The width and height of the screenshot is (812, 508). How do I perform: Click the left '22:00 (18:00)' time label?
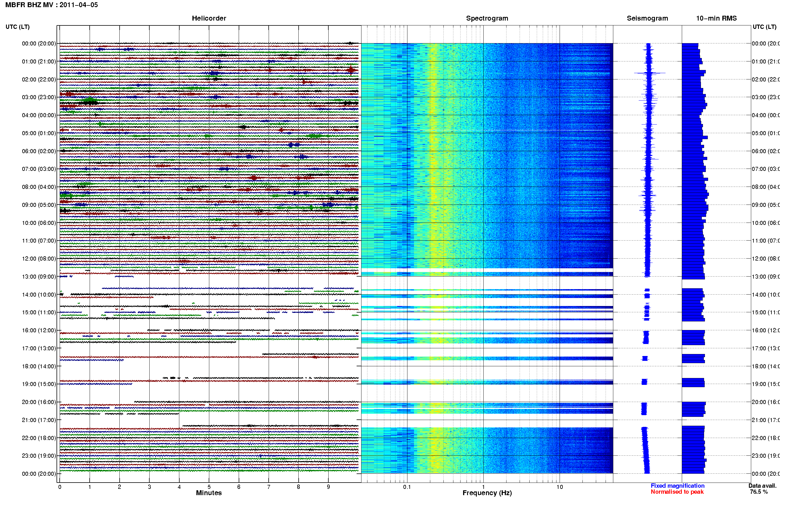[39, 438]
